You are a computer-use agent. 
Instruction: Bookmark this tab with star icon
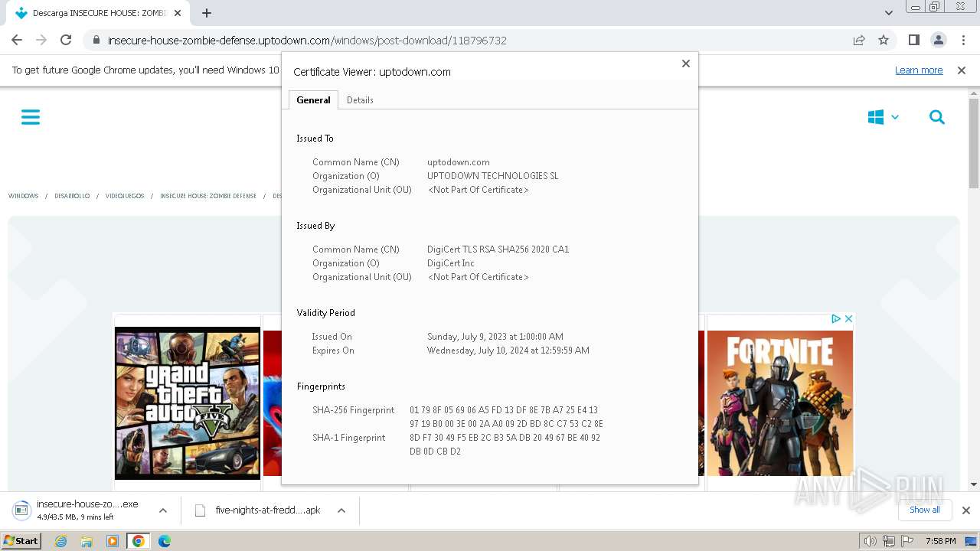884,40
